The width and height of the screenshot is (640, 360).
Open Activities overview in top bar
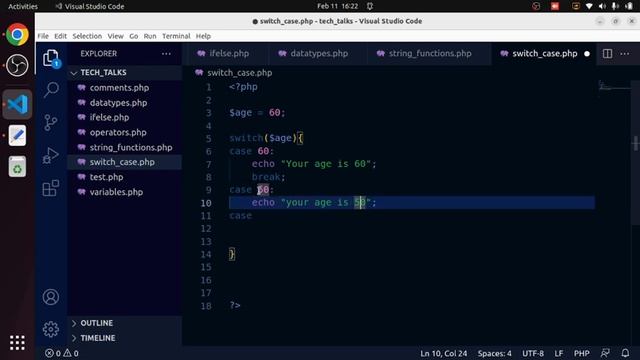23,6
